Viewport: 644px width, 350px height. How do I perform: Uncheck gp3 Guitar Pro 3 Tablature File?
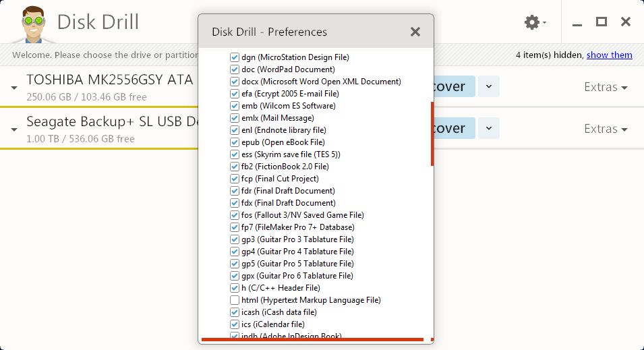[x=235, y=239]
